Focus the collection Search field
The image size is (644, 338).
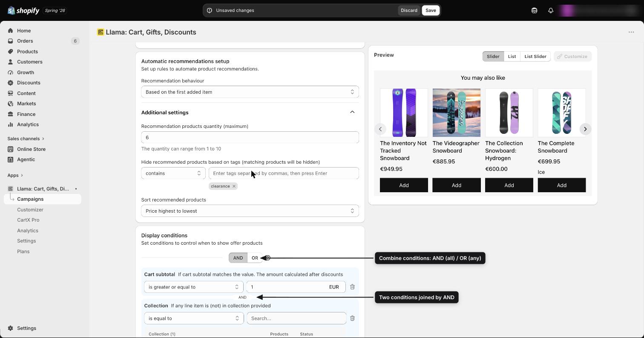coord(296,318)
